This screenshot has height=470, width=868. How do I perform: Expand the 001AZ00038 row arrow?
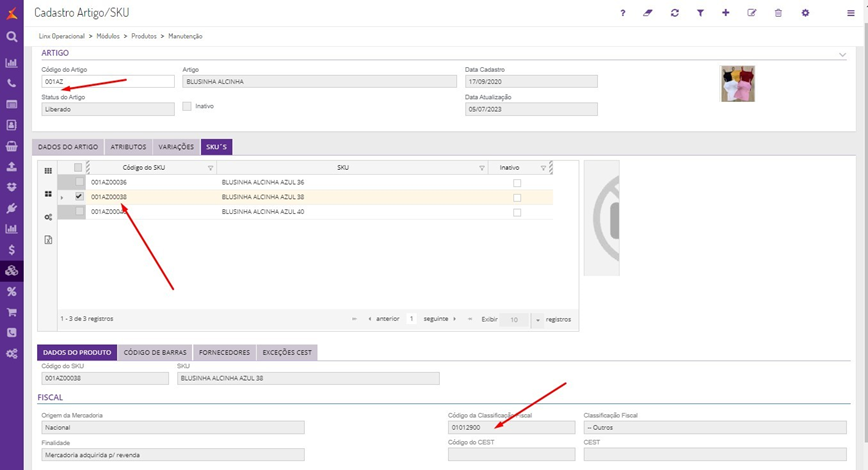point(62,198)
